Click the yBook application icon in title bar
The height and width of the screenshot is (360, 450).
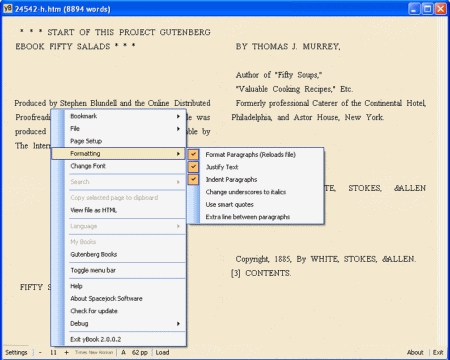(8, 8)
